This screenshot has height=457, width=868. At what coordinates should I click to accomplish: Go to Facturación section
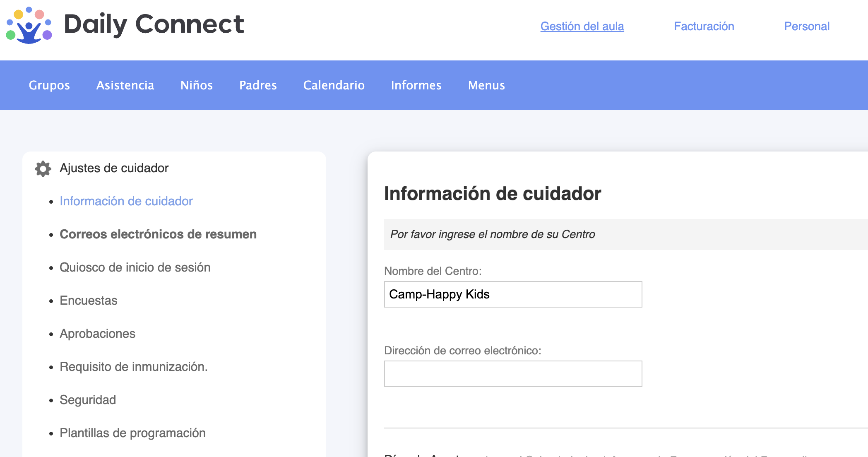point(704,26)
